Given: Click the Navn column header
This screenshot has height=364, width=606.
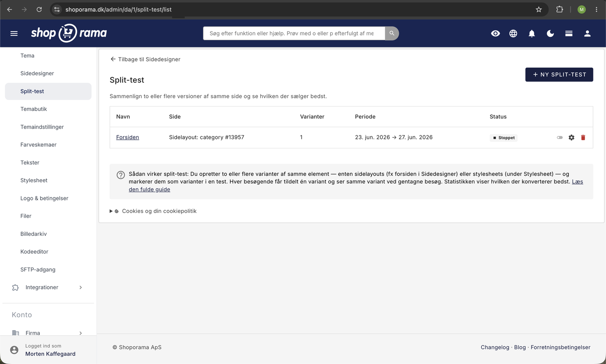Looking at the screenshot, I should coord(123,116).
